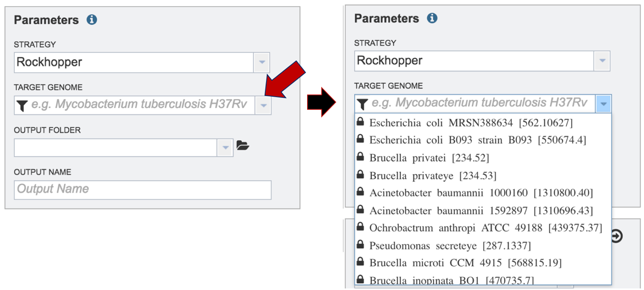Click the info icon beside right Parameters heading
Viewport: 644px width, 290px height.
coord(432,18)
